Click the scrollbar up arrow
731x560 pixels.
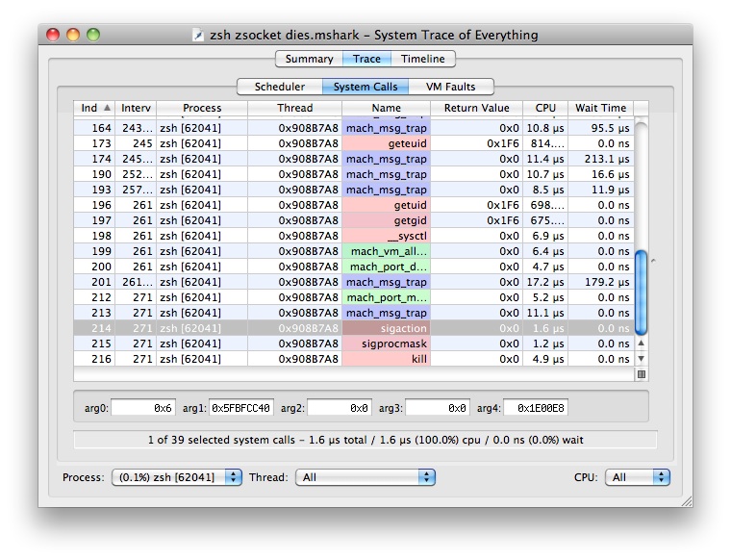point(641,344)
